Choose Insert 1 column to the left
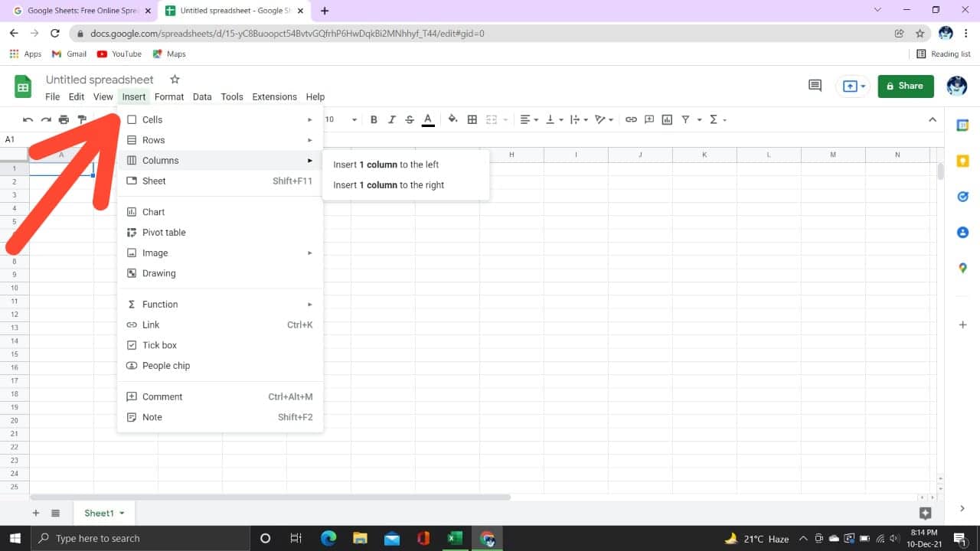The width and height of the screenshot is (980, 551). 406,165
